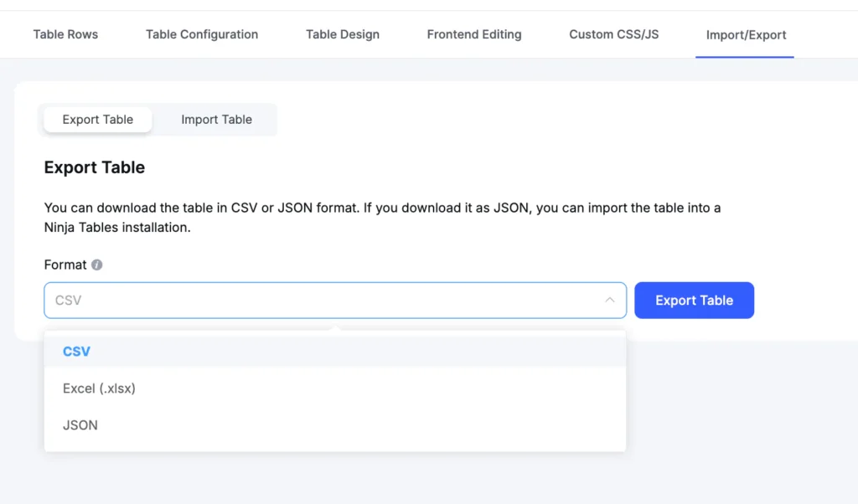Select the Export Table sub-tab
Viewport: 858px width, 504px height.
[x=97, y=119]
